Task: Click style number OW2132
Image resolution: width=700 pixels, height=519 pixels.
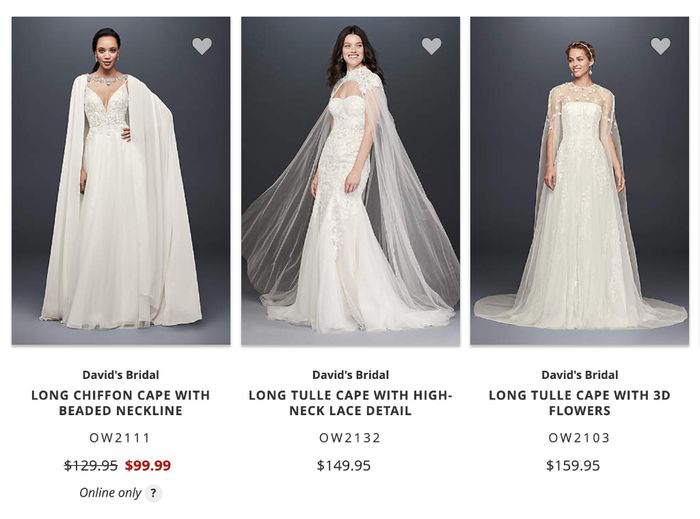Action: coord(350,438)
